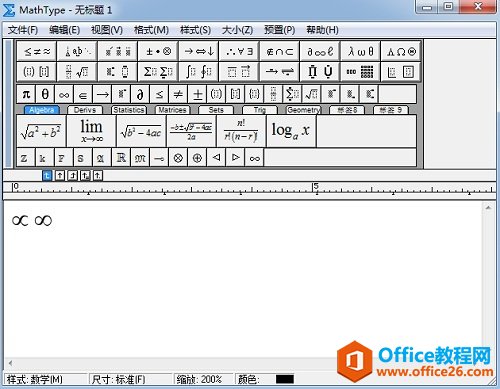Open the labeled arrow templates palette
The image size is (500, 389).
280,71
